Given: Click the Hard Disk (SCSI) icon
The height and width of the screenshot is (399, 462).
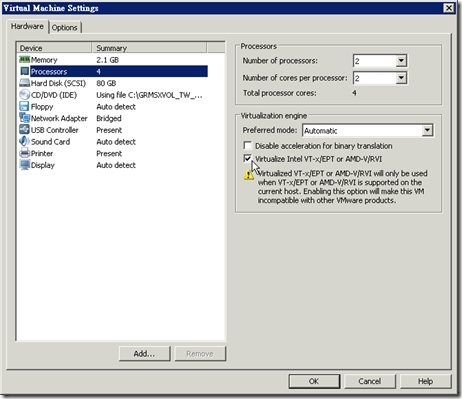Looking at the screenshot, I should tap(24, 83).
